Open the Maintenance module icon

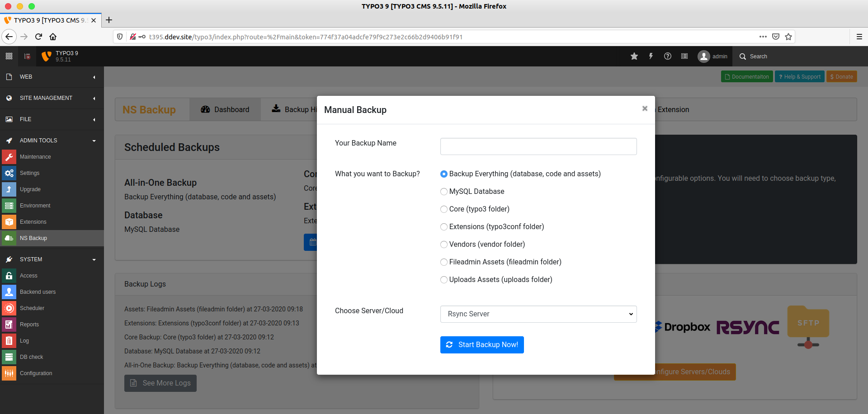[9, 157]
